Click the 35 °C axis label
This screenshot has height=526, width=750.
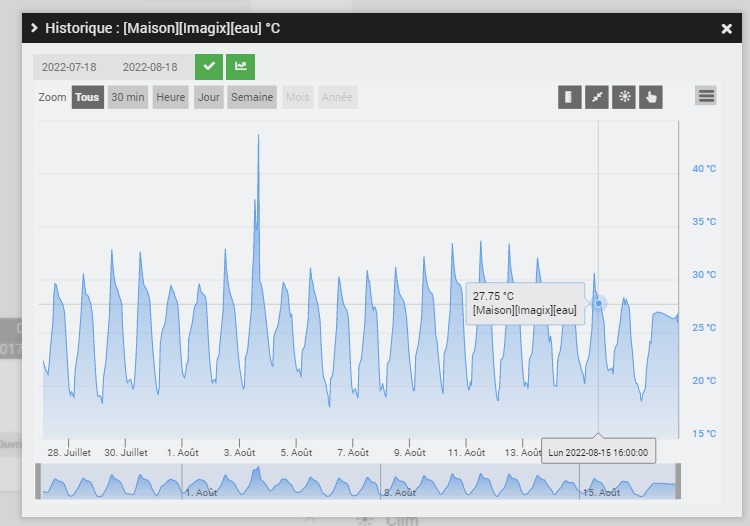click(704, 221)
